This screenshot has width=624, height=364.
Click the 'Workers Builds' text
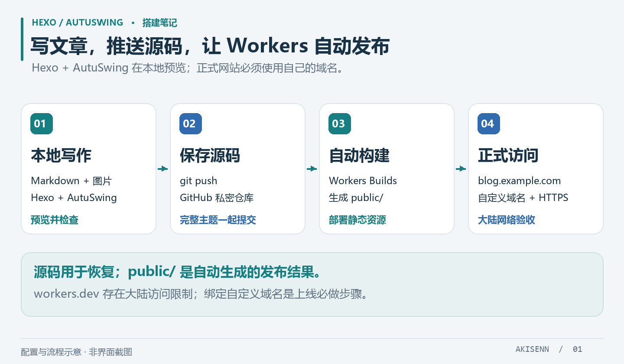(363, 181)
